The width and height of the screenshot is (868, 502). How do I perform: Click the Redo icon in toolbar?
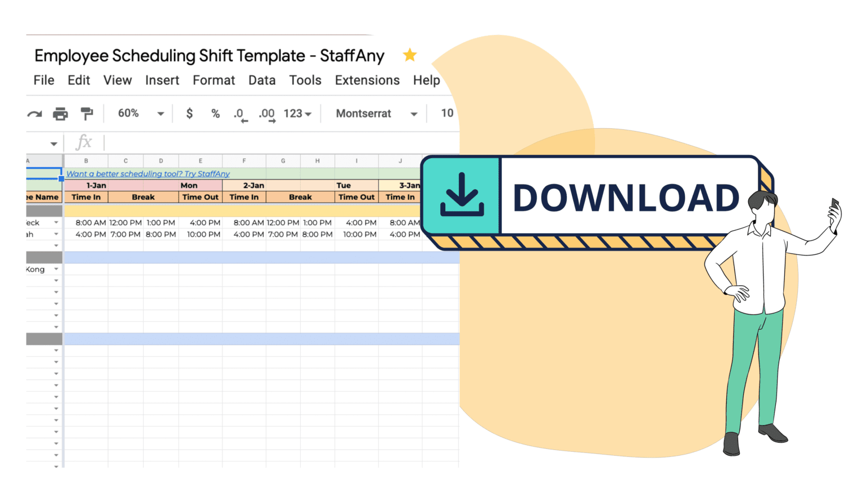coord(34,113)
